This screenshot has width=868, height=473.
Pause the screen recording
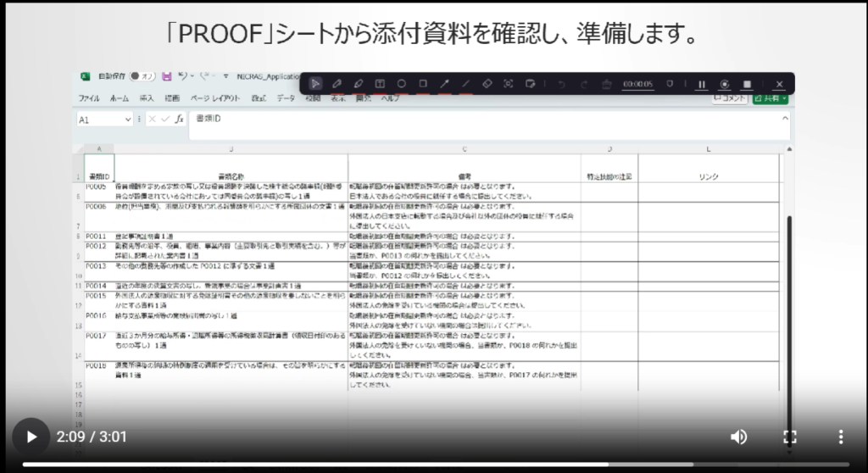[x=702, y=84]
